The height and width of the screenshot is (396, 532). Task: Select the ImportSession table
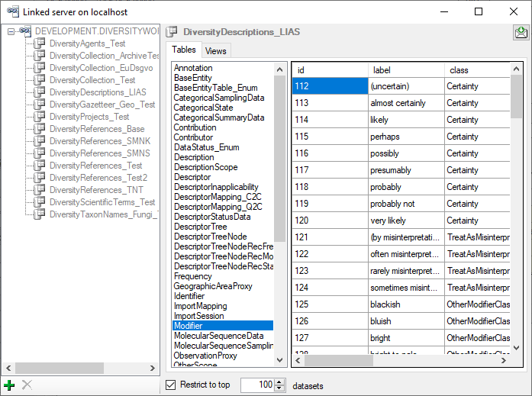(x=199, y=316)
